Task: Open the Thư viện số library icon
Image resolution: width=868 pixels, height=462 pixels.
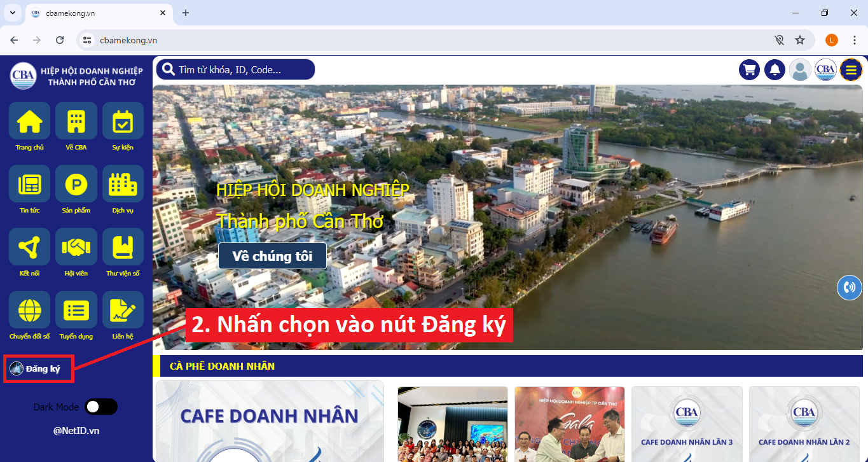Action: [123, 247]
